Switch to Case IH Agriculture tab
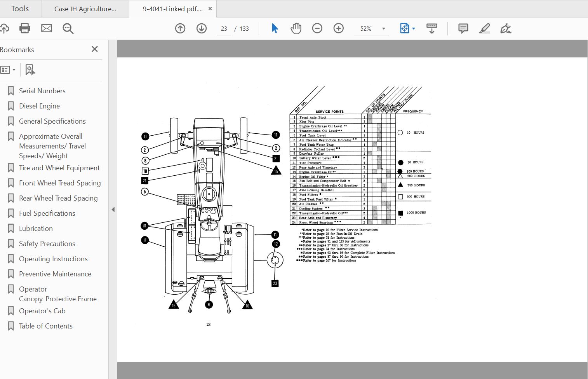This screenshot has height=379, width=588. pyautogui.click(x=85, y=9)
